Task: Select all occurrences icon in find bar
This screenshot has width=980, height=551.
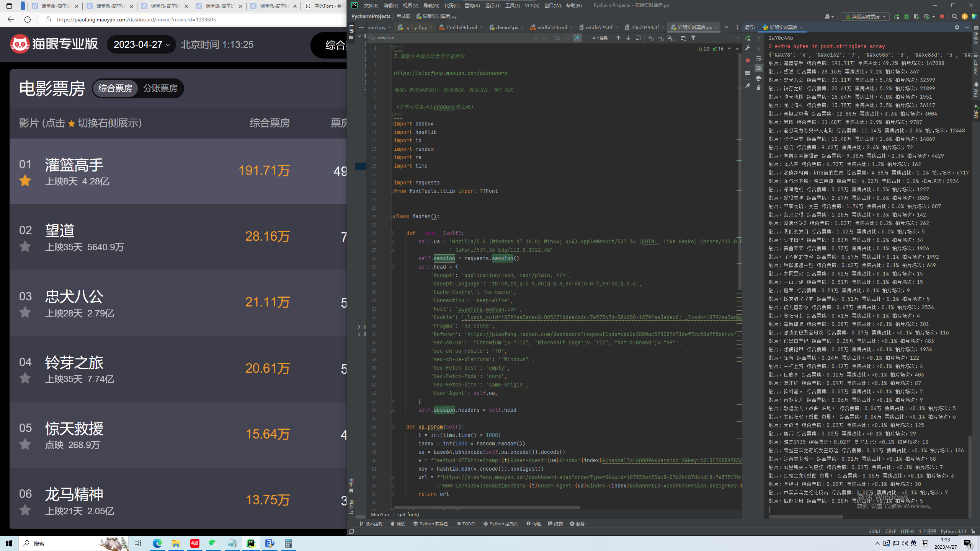Action: (670, 38)
